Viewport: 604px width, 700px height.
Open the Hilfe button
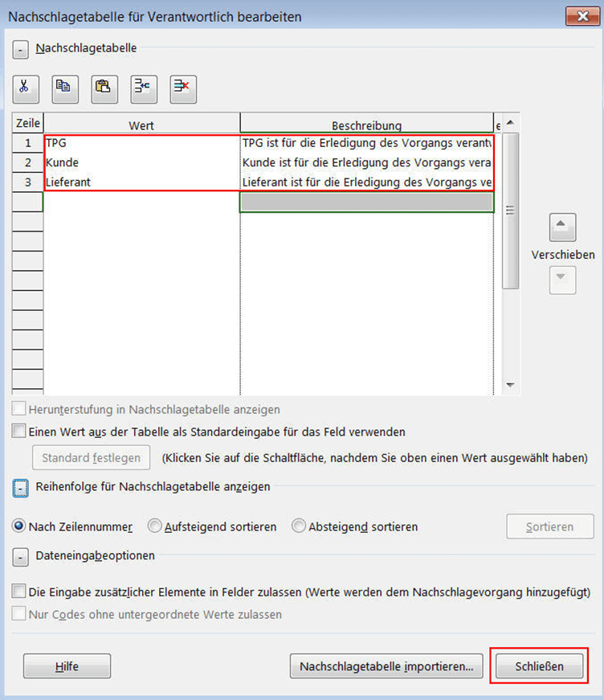pyautogui.click(x=67, y=666)
